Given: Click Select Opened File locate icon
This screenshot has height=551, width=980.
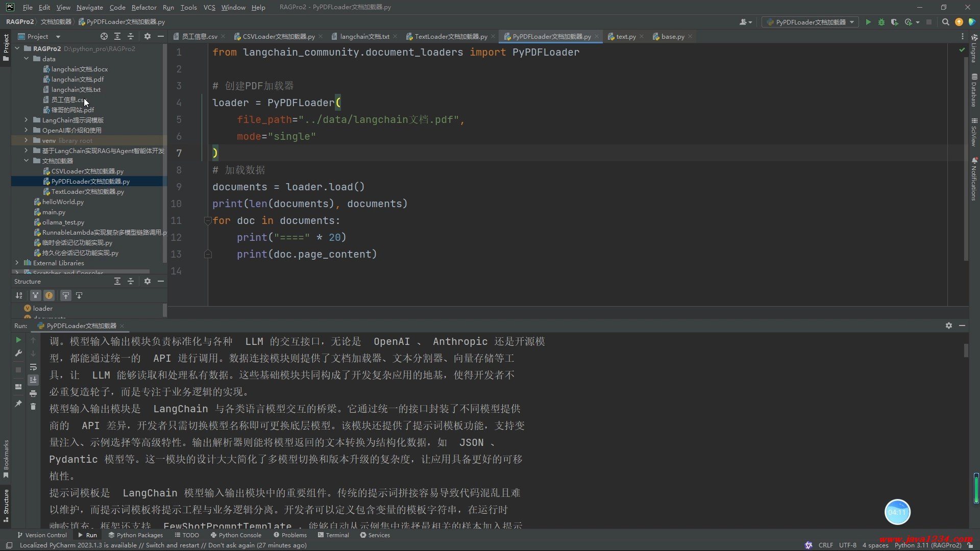Looking at the screenshot, I should coord(104,36).
